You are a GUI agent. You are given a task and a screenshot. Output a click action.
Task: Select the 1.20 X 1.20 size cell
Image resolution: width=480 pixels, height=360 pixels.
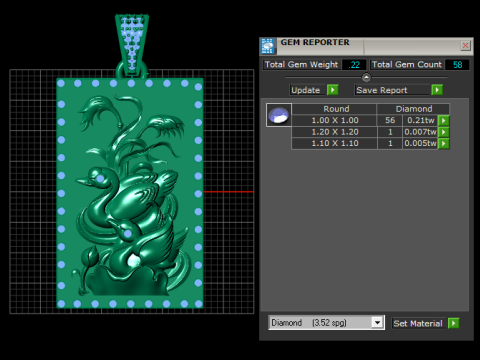(x=335, y=132)
